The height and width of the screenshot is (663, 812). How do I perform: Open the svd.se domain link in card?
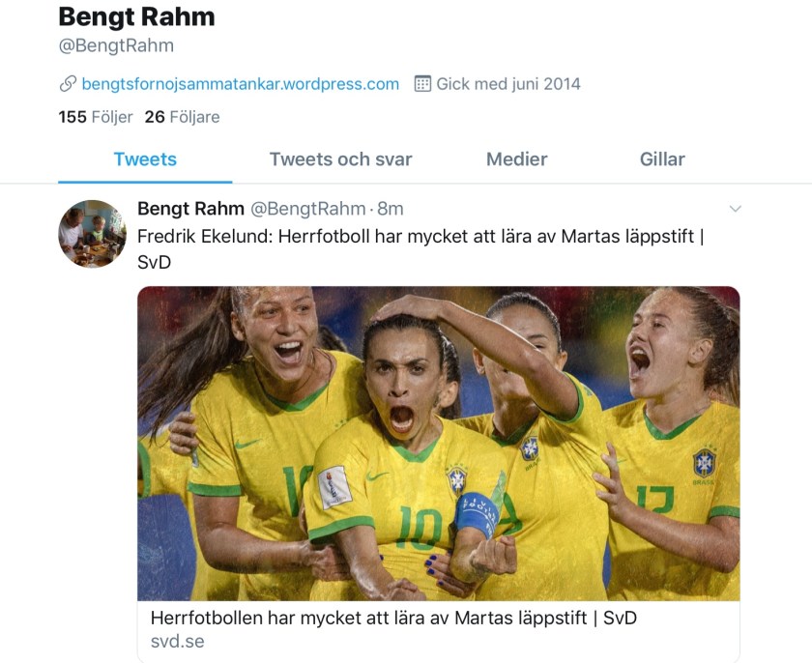(178, 641)
